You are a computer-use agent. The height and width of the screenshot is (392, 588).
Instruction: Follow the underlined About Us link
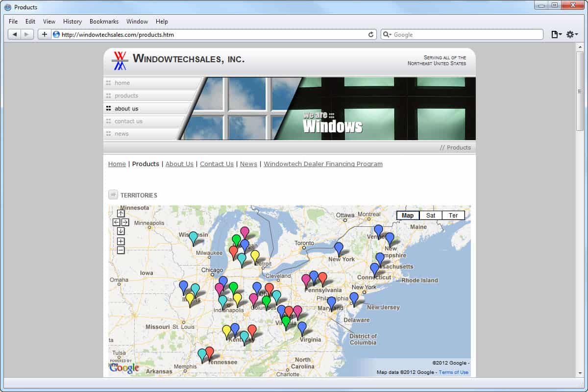pos(179,164)
